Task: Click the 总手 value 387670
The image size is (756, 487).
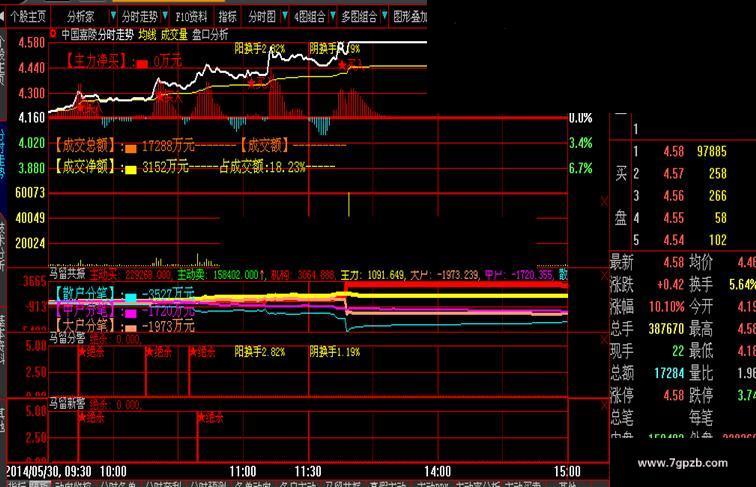Action: [x=666, y=329]
